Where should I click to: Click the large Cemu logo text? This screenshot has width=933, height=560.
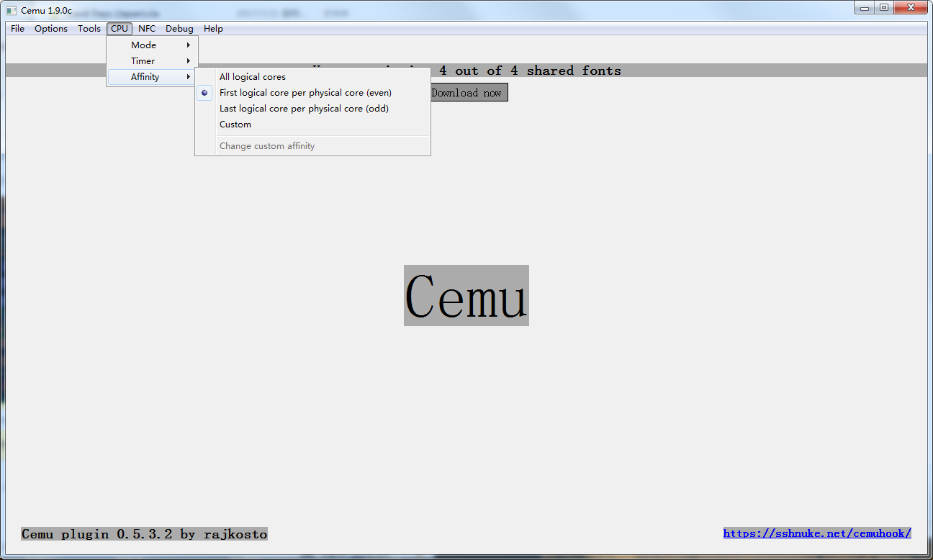point(466,296)
